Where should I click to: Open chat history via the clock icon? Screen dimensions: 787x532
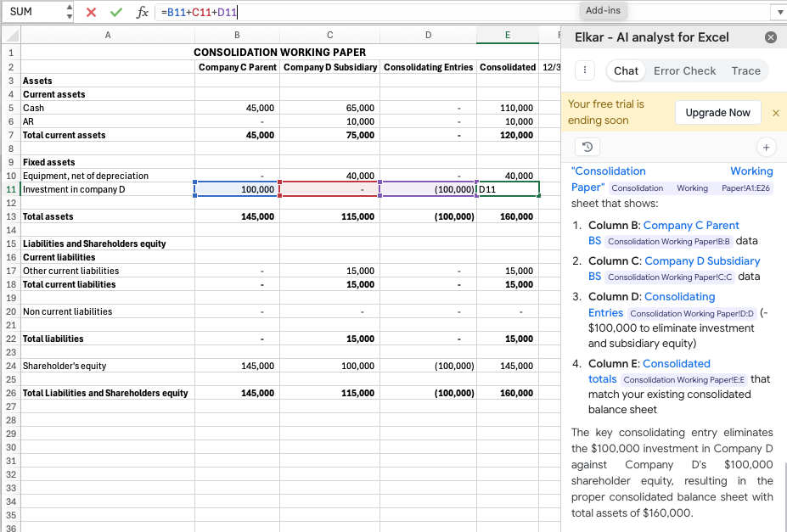pyautogui.click(x=588, y=147)
